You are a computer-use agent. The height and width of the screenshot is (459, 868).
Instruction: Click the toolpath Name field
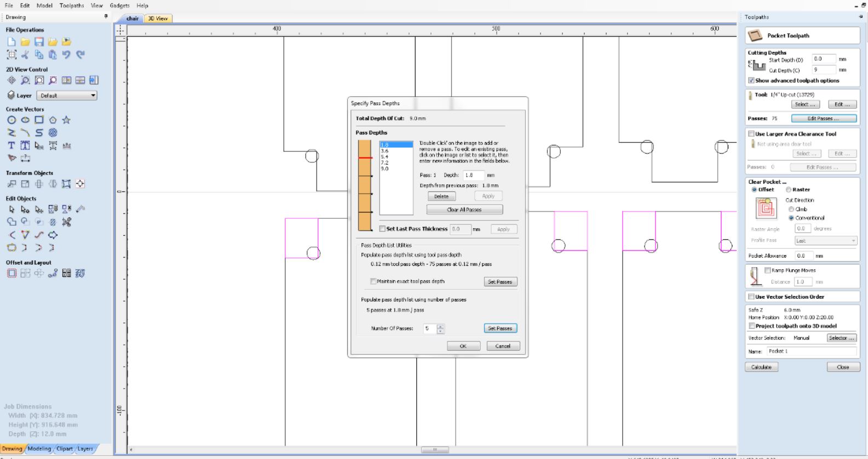click(812, 351)
